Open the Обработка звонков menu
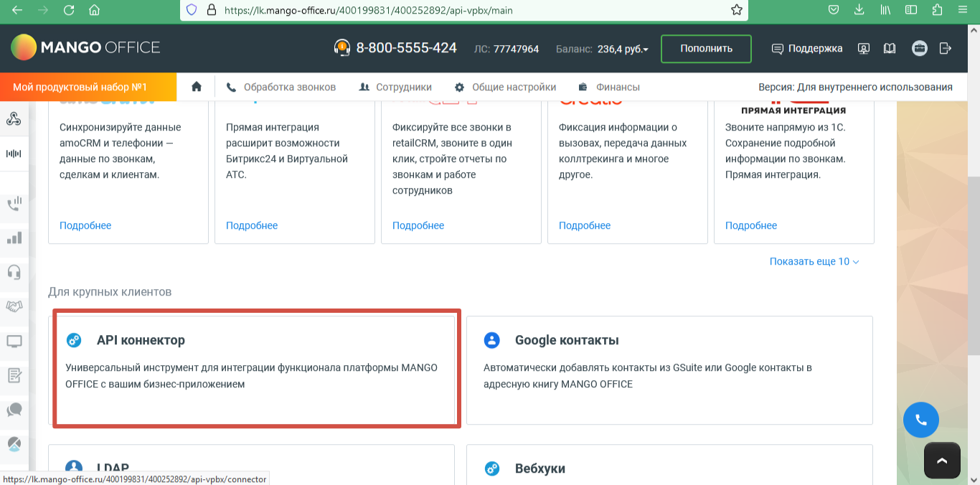 click(281, 87)
